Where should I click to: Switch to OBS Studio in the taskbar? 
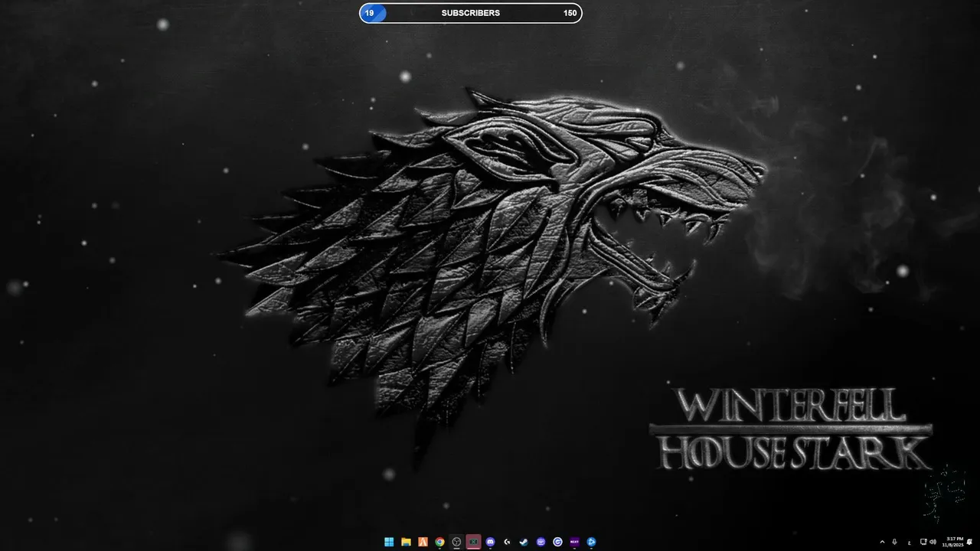(x=456, y=542)
